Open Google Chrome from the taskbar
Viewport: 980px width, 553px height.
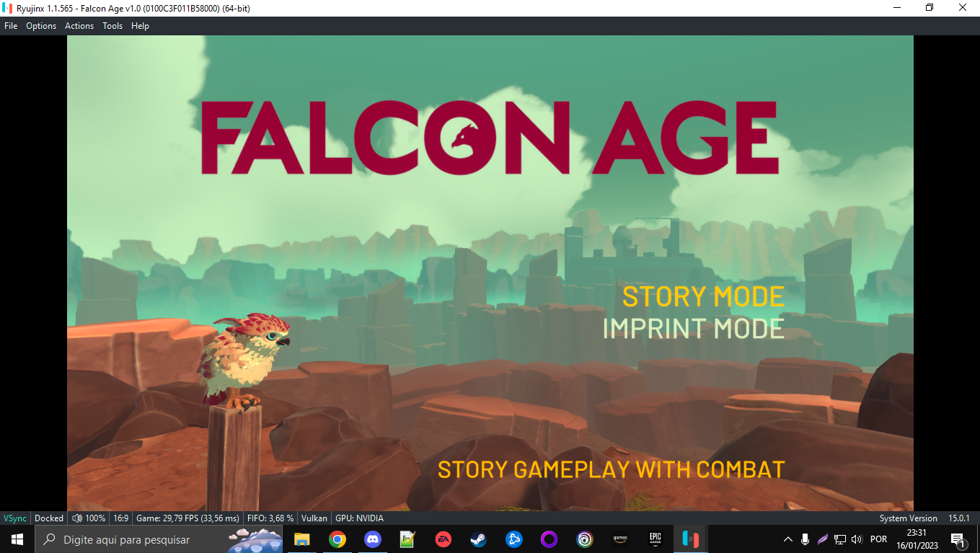(337, 539)
